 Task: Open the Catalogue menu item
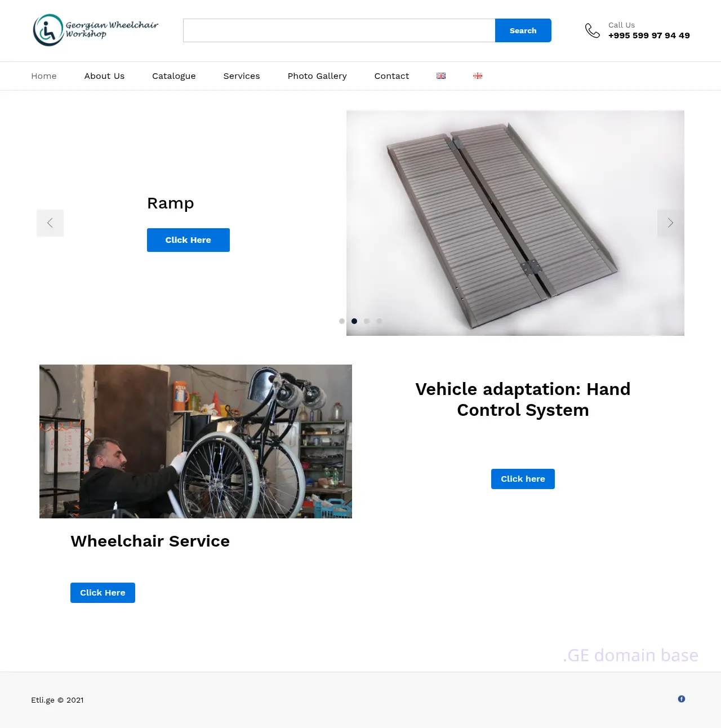click(x=174, y=76)
